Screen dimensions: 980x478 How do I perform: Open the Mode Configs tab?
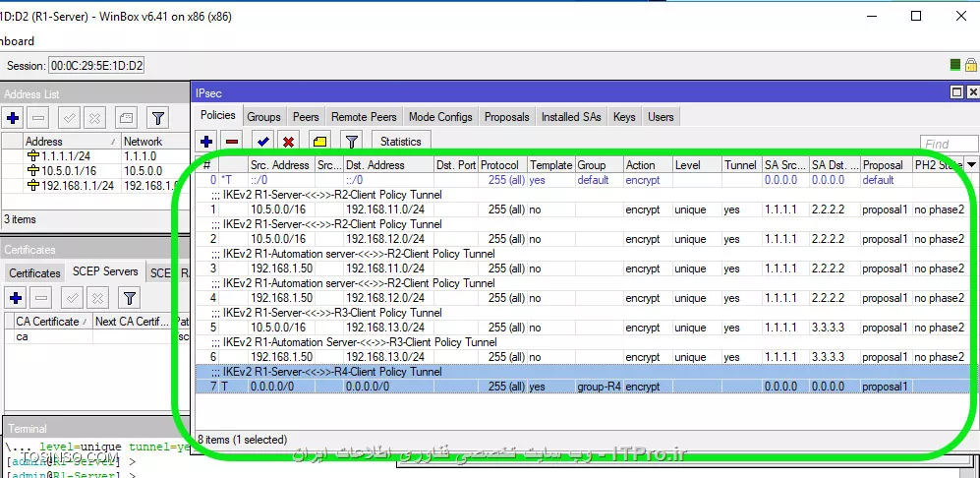pyautogui.click(x=440, y=117)
